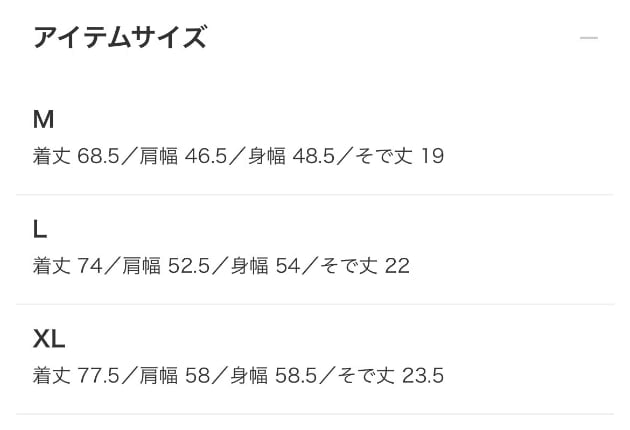Screen dimensions: 630x430
Task: Click the XL size 着丈 77.5 measurement
Action: coord(76,375)
